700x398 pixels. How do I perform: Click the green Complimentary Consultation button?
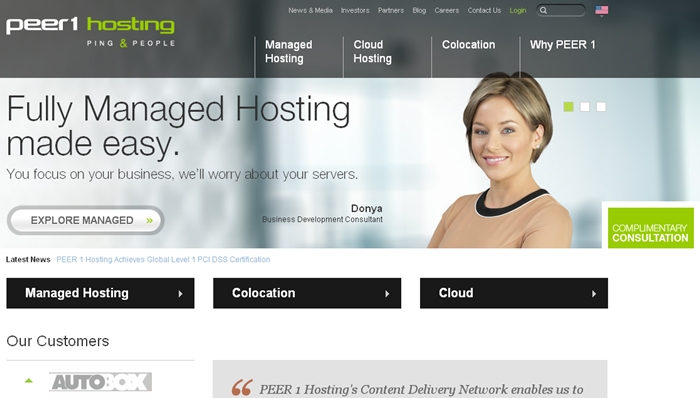[650, 228]
